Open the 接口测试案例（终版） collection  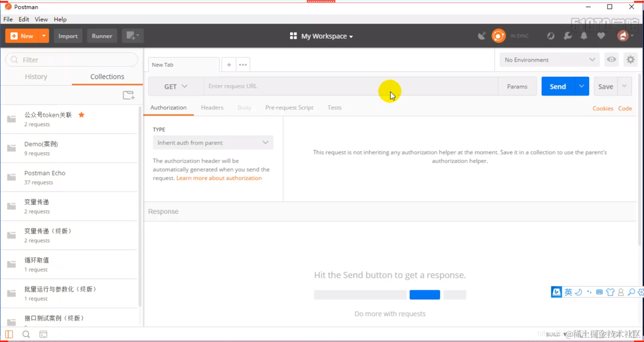pos(69,318)
